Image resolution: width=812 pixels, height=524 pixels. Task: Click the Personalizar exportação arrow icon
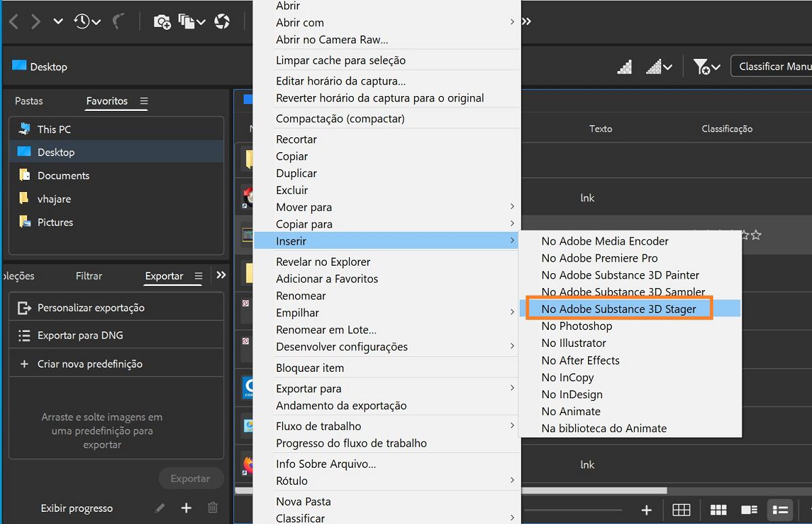coord(24,308)
